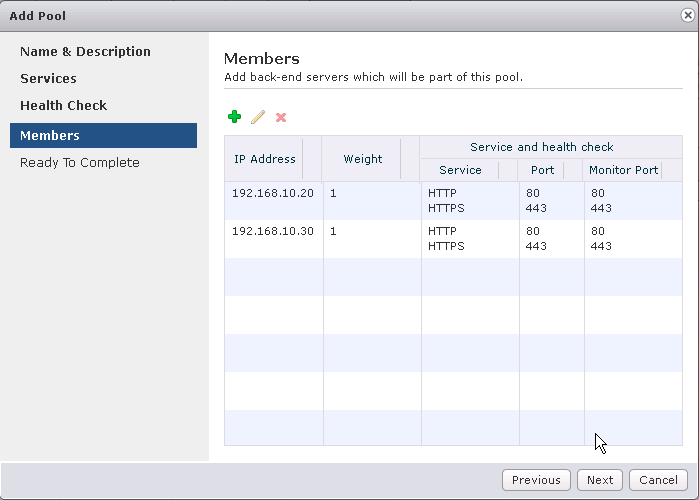Click weight value 1 for 192.168.10.30
The height and width of the screenshot is (500, 699).
click(333, 231)
